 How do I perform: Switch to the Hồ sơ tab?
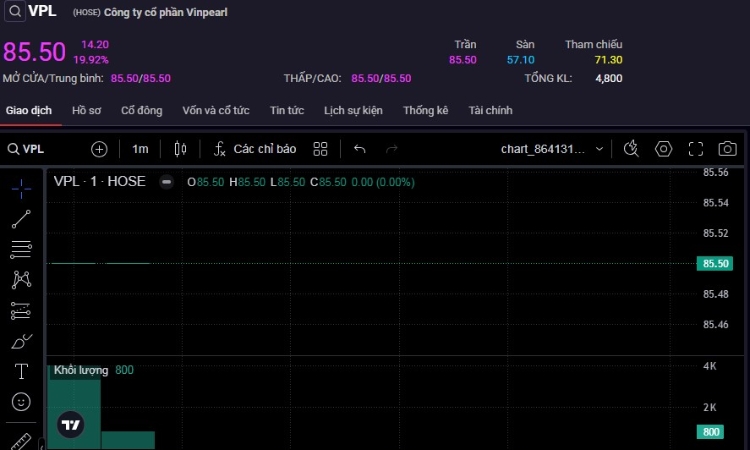pos(86,111)
